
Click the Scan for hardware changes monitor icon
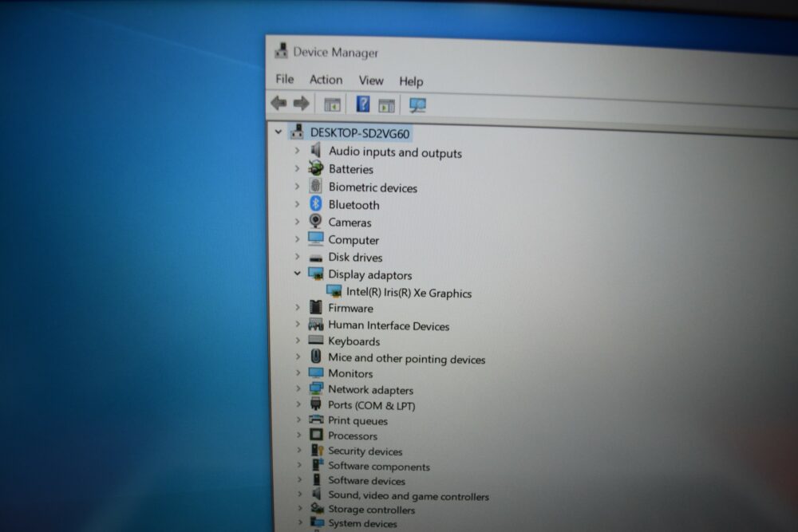pyautogui.click(x=418, y=105)
